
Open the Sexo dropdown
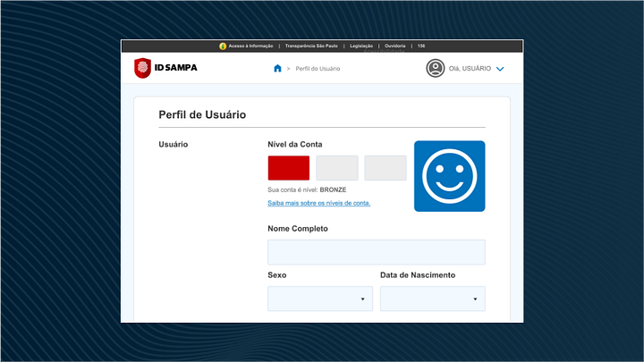tap(320, 299)
